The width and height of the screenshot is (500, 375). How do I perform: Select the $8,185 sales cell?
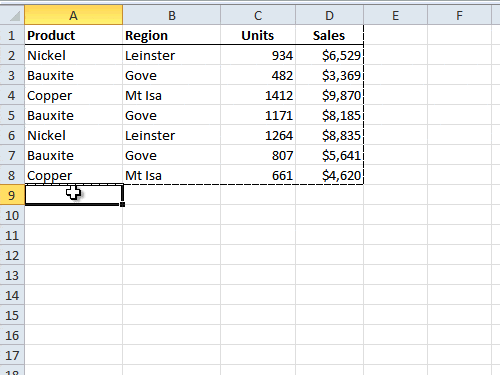(x=329, y=115)
